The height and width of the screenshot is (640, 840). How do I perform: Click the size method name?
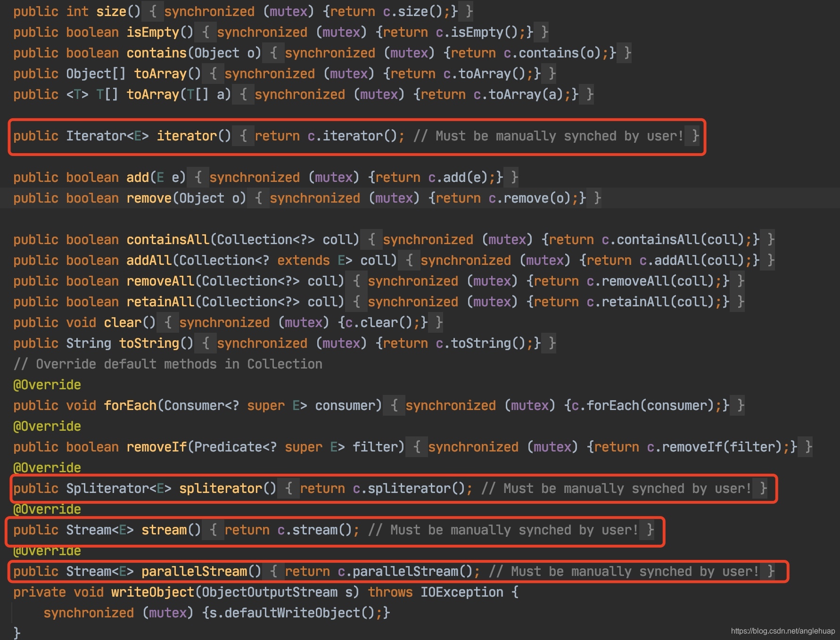click(x=111, y=11)
